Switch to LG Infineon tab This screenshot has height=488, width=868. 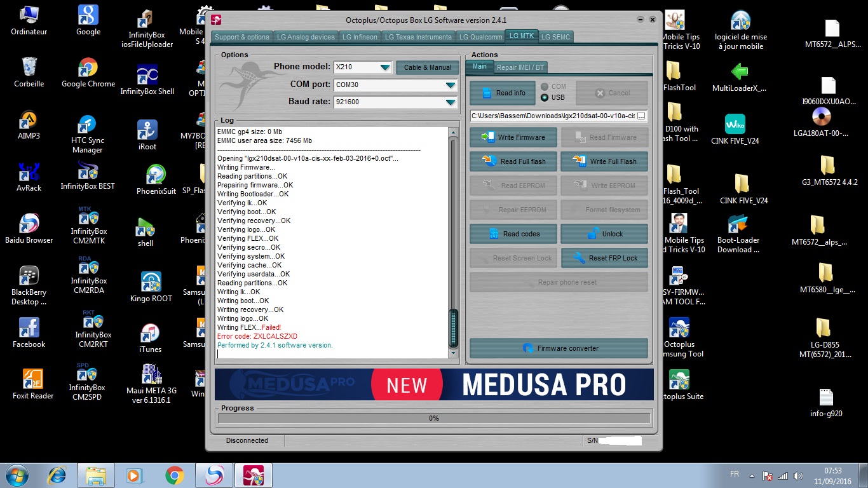pyautogui.click(x=360, y=37)
